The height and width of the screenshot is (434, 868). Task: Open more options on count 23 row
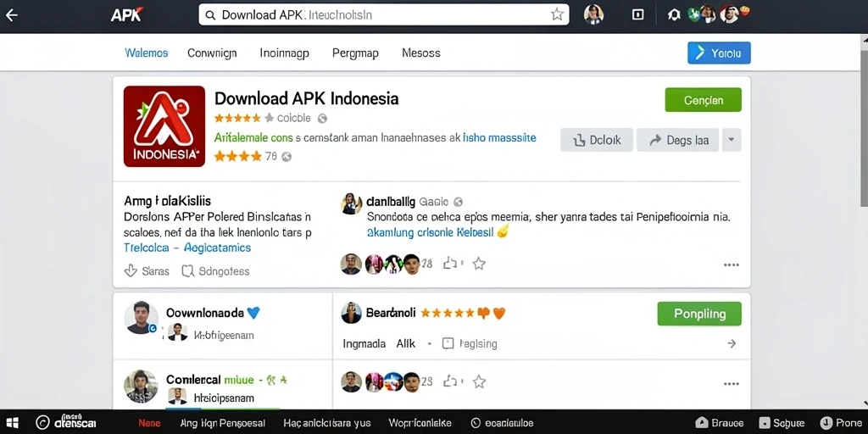point(732,383)
